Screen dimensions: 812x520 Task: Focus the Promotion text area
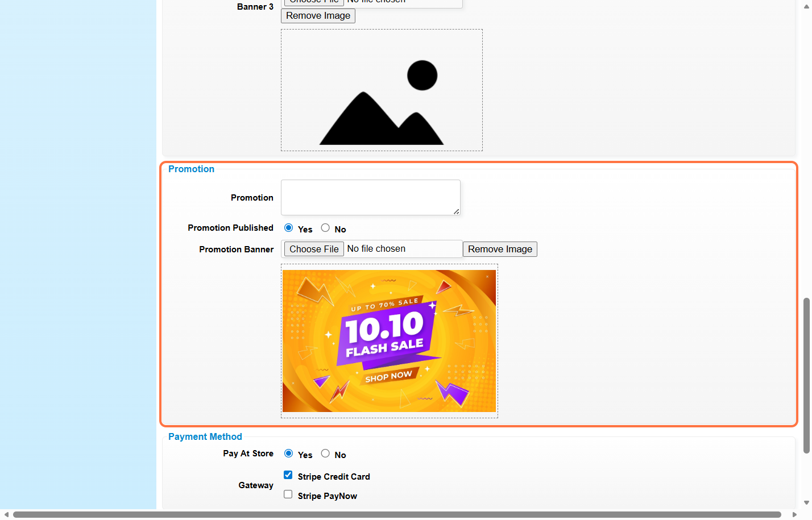[370, 197]
